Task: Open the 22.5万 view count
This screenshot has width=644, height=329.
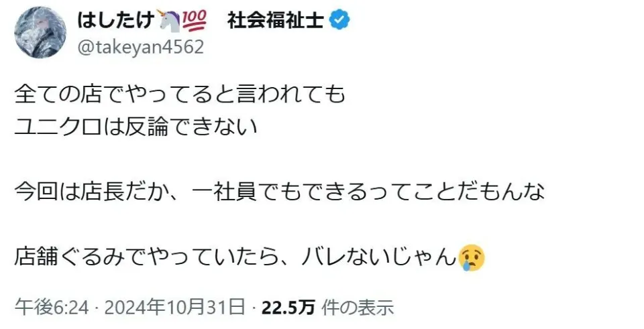Action: (288, 308)
